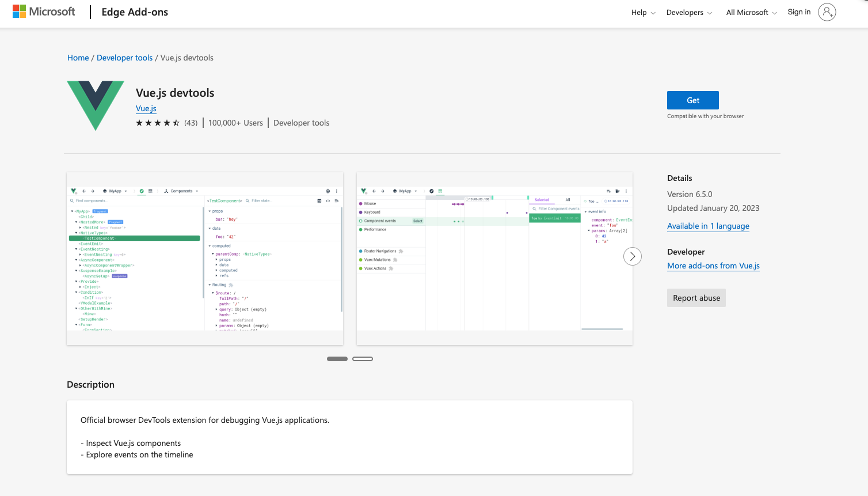Click More add-ons from Vue.js link
Image resolution: width=868 pixels, height=496 pixels.
point(713,266)
